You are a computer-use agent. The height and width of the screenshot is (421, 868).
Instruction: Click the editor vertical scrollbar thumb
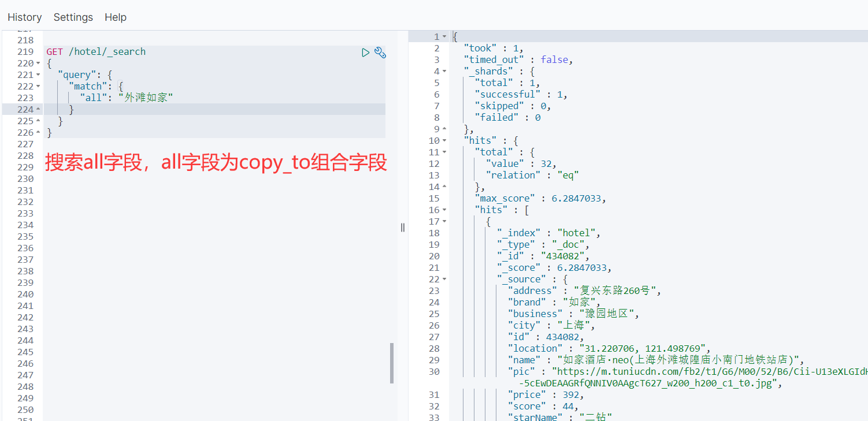point(392,363)
